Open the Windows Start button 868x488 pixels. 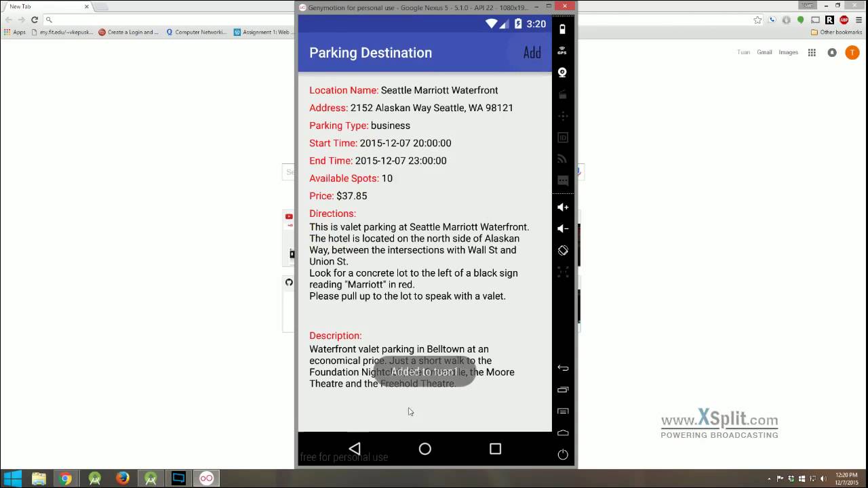[x=13, y=479]
